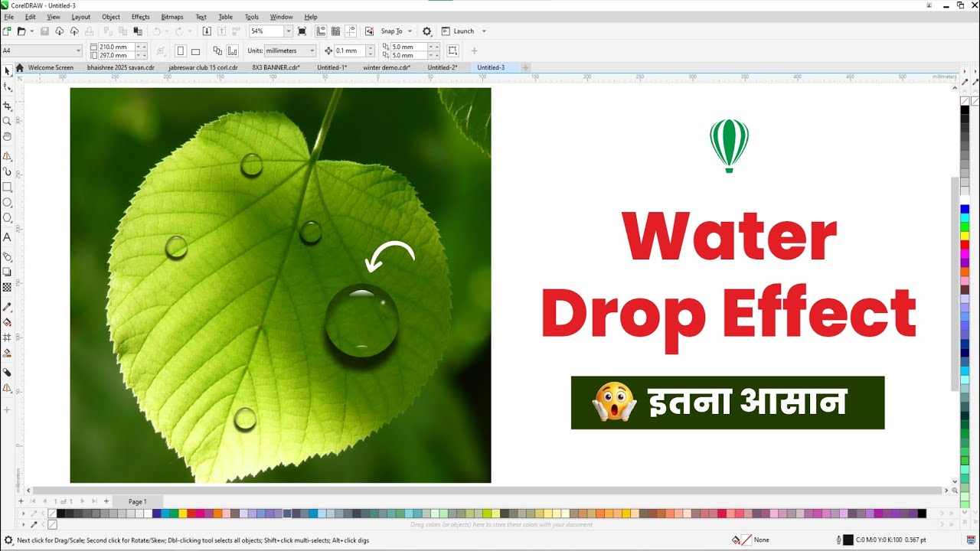The height and width of the screenshot is (551, 980).
Task: Select the Color Eyedropper tool
Action: [8, 307]
